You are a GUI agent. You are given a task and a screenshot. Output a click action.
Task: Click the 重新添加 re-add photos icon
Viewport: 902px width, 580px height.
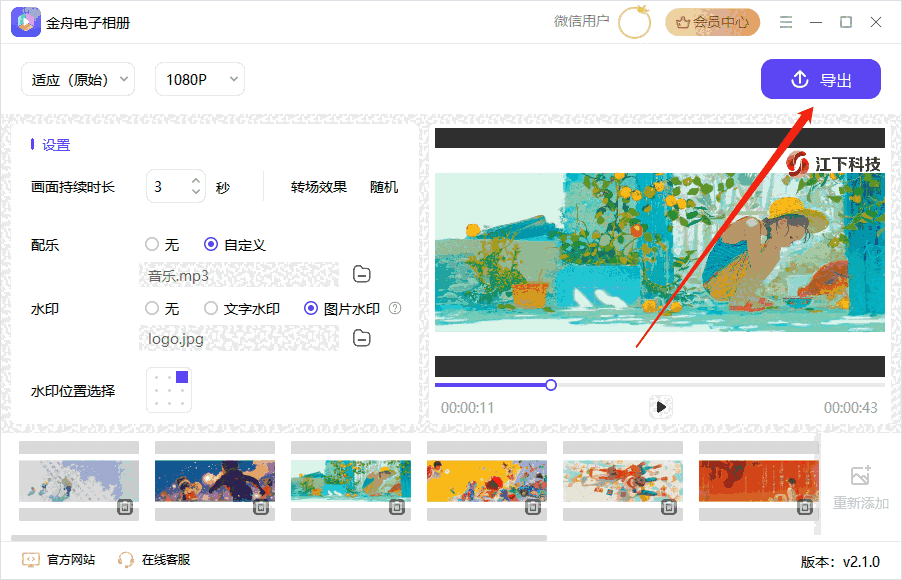pyautogui.click(x=862, y=483)
